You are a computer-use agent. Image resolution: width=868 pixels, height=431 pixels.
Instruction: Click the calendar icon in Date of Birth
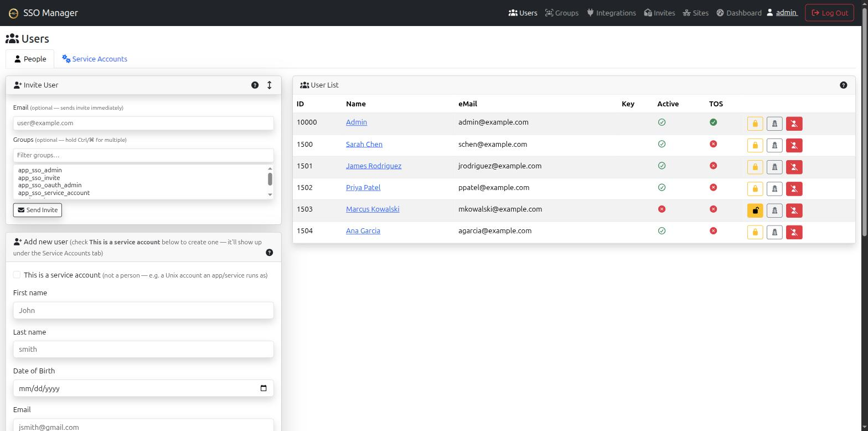pyautogui.click(x=263, y=388)
